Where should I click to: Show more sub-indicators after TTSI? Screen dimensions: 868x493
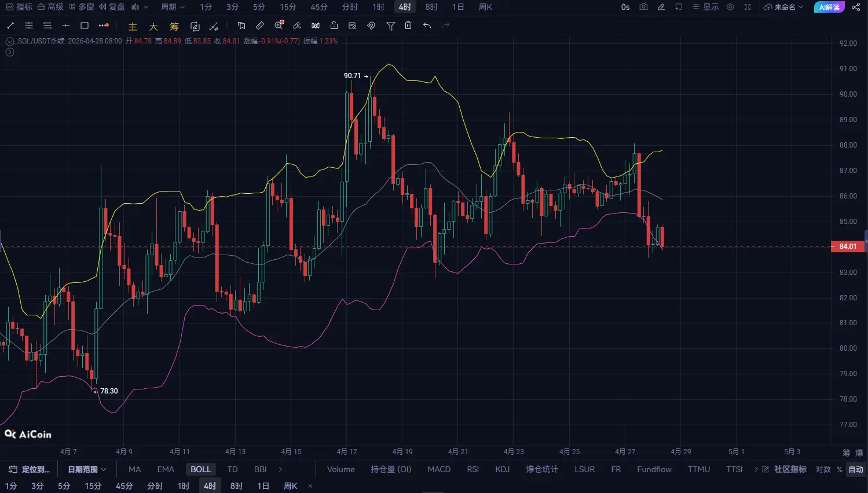pyautogui.click(x=756, y=469)
